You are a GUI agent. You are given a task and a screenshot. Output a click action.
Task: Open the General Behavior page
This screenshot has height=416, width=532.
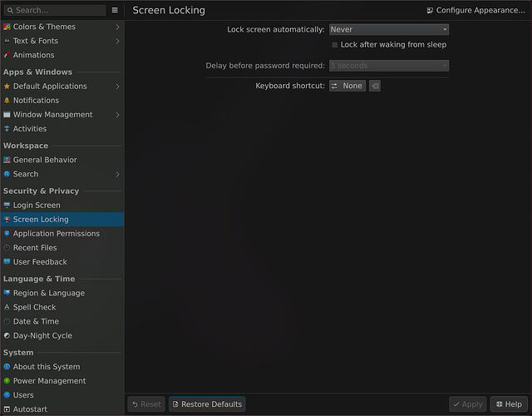62,160
